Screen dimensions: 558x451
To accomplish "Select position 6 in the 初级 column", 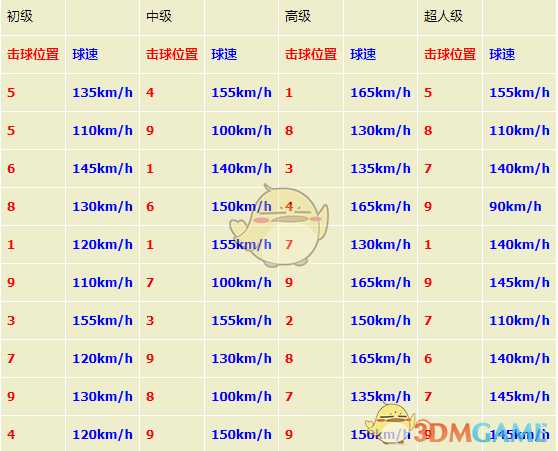I will pyautogui.click(x=11, y=168).
